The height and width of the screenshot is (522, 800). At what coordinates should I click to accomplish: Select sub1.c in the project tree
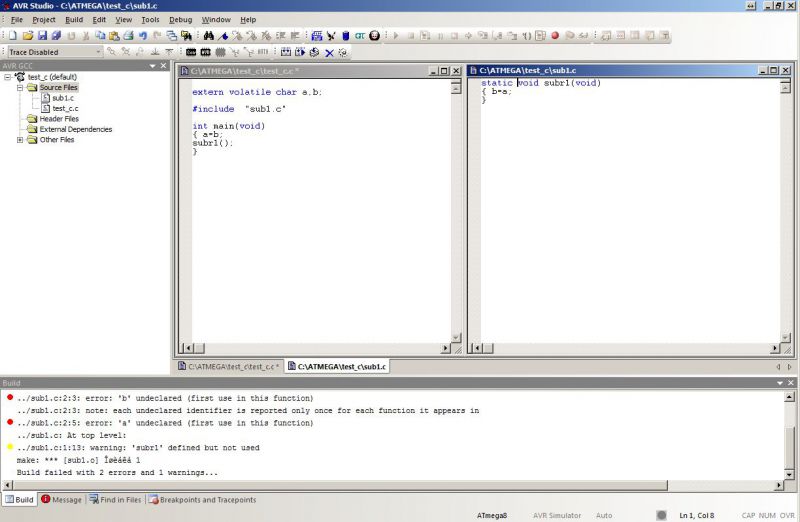[62, 98]
